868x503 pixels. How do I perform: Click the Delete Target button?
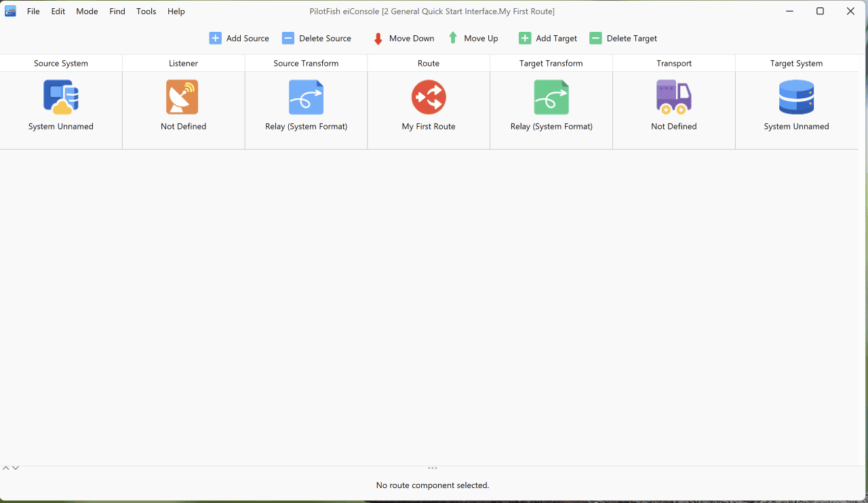(623, 38)
